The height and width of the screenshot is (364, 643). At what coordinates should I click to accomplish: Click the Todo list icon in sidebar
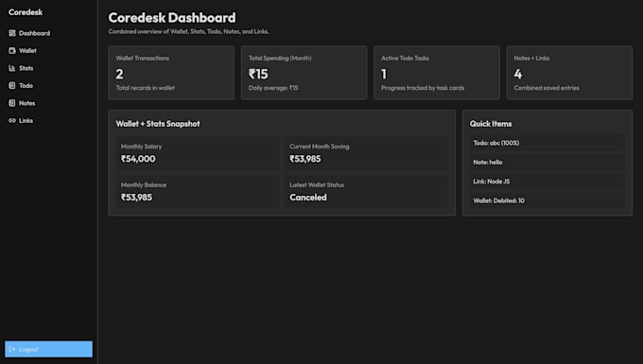click(x=12, y=86)
